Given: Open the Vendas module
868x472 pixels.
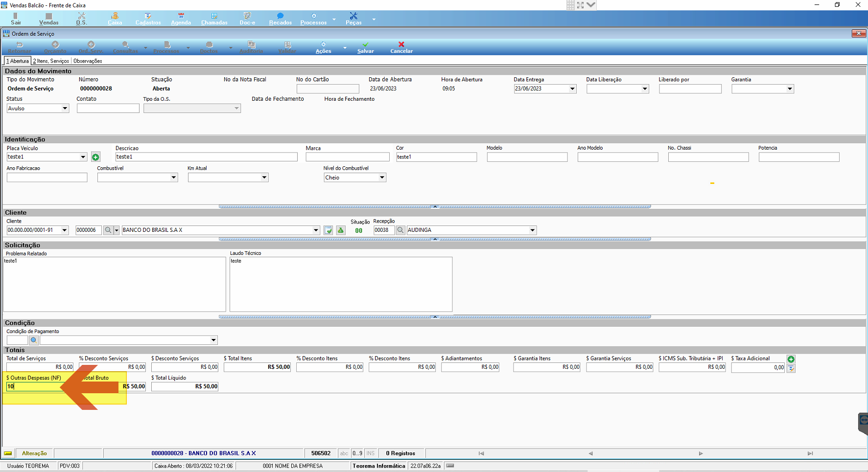Looking at the screenshot, I should 48,19.
